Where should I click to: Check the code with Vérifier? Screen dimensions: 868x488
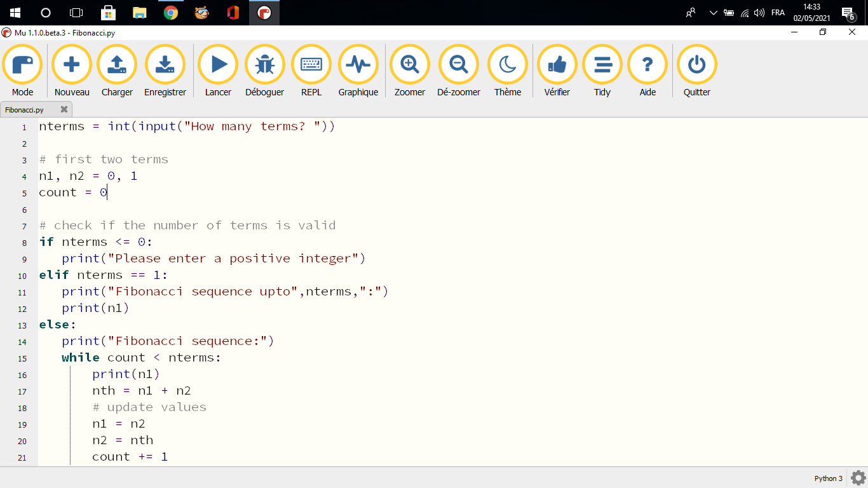557,65
